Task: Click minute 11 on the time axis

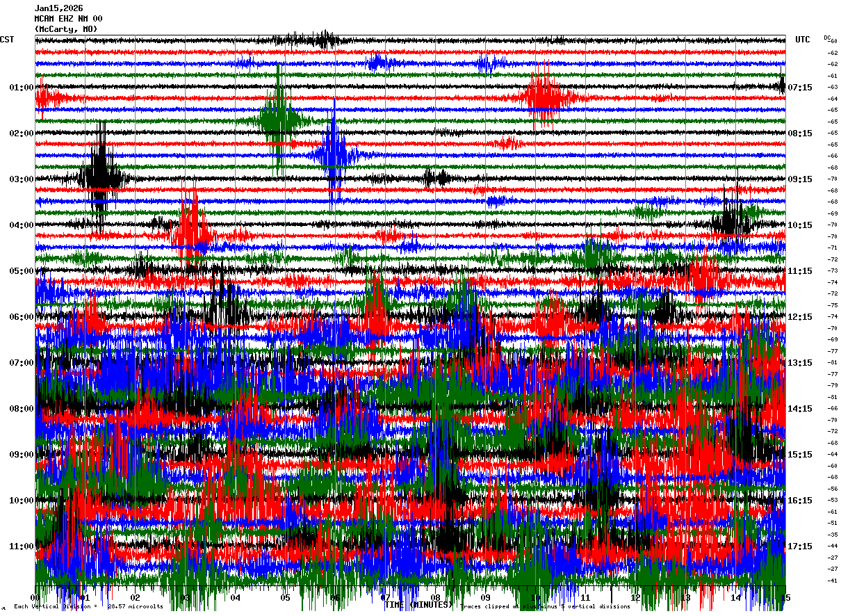Action: click(x=586, y=597)
